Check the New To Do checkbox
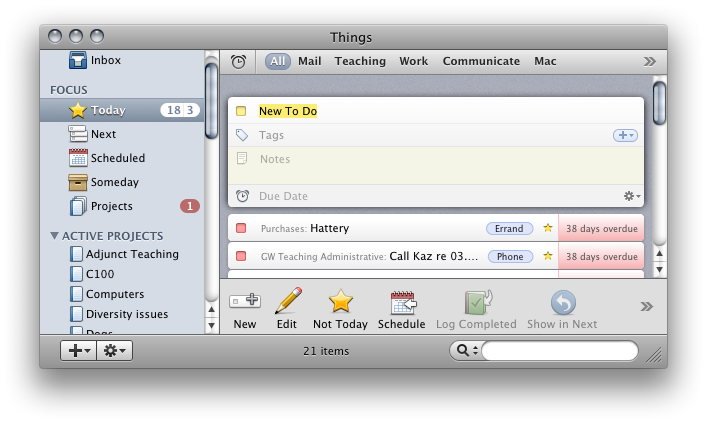This screenshot has height=423, width=707. click(x=241, y=111)
